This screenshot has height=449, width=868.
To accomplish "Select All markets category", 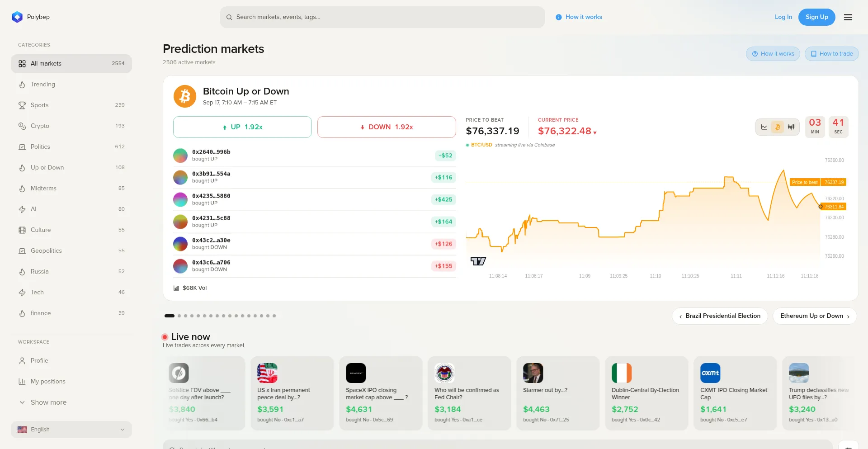I will (71, 64).
